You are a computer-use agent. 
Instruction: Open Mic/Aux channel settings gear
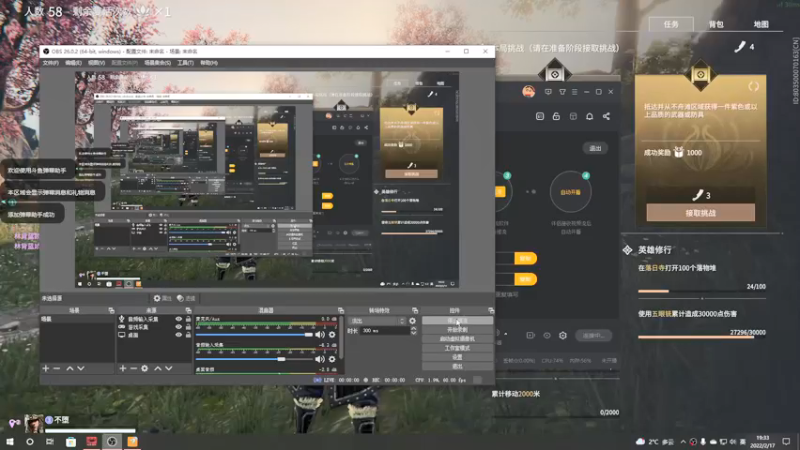[x=332, y=335]
